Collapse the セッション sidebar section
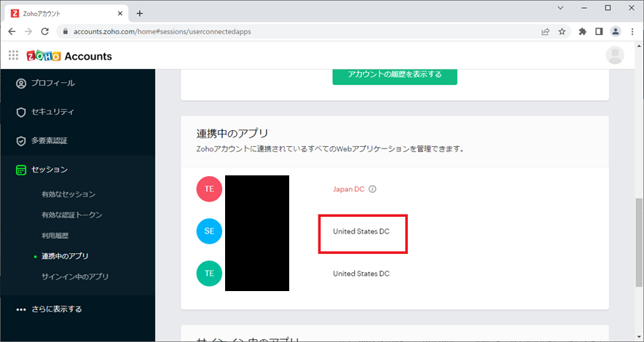644x342 pixels. (x=50, y=170)
